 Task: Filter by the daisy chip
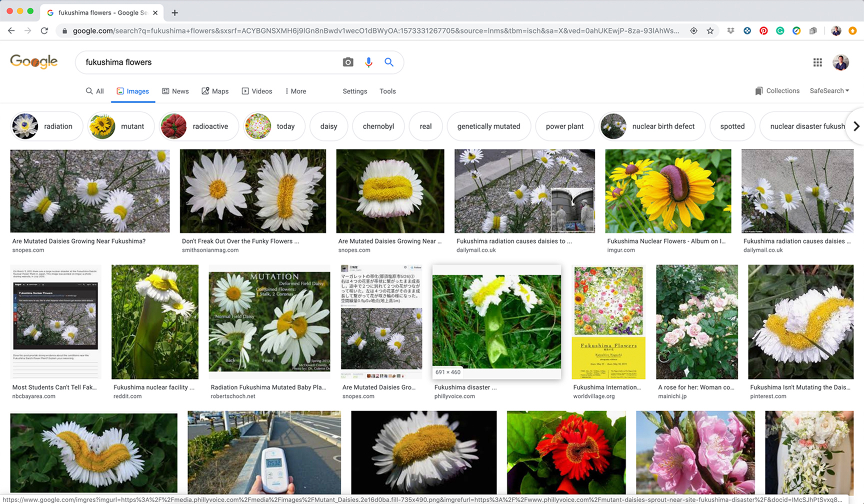(x=328, y=126)
